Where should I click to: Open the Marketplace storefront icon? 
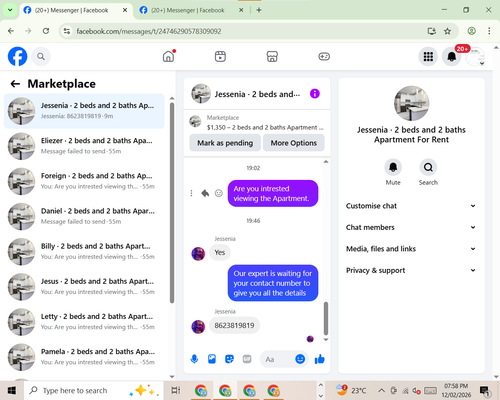coord(272,56)
